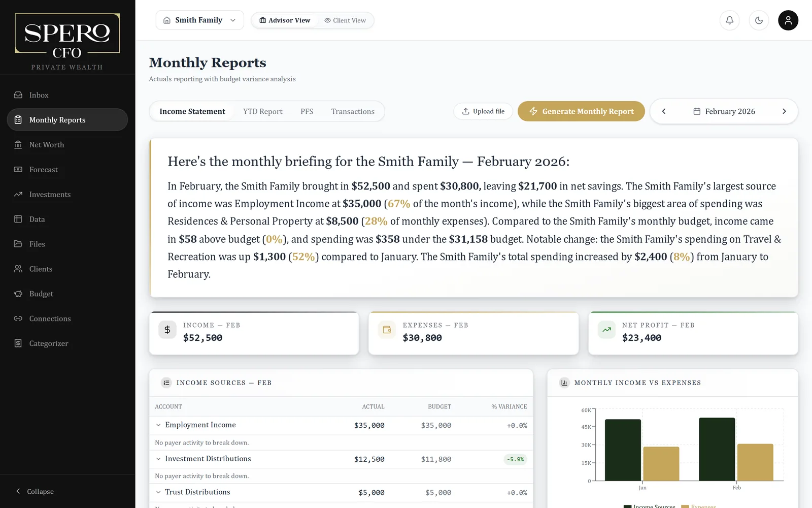Open Net Worth bank icon

point(18,145)
